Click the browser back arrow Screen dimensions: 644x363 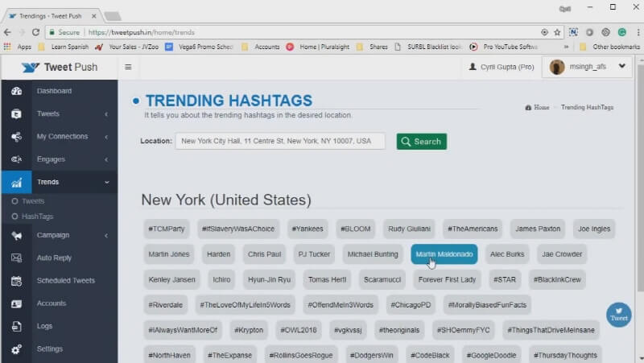coord(7,32)
